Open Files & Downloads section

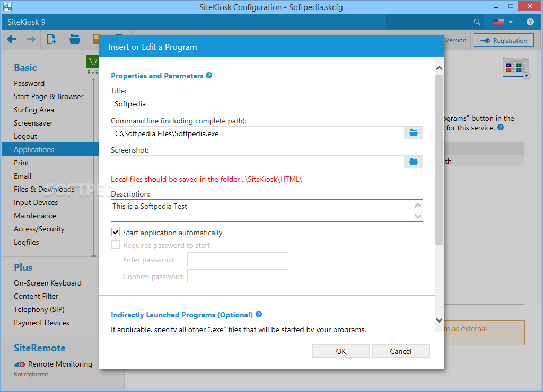44,189
